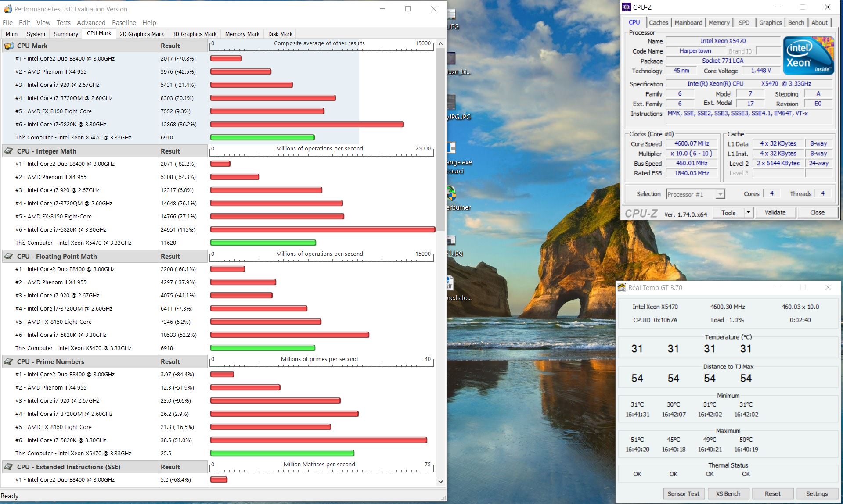Click the CPU Integer Math section icon

9,151
